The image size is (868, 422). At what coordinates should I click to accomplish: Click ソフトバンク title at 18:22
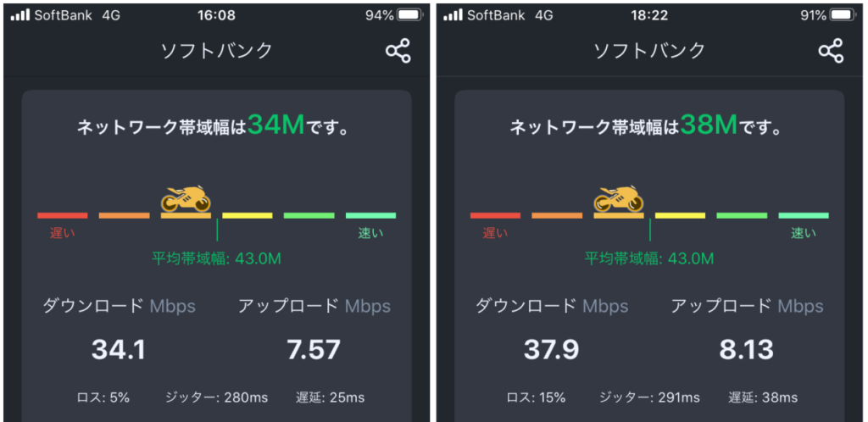pyautogui.click(x=649, y=51)
